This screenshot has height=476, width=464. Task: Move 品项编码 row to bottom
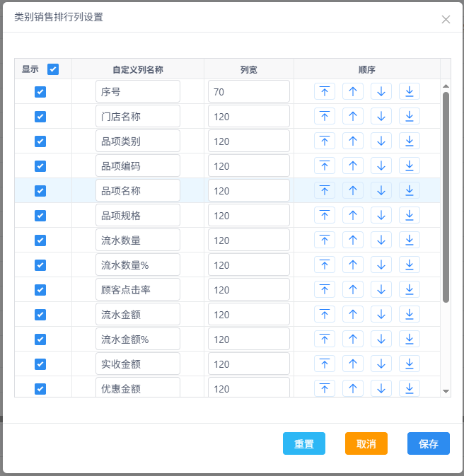[409, 166]
